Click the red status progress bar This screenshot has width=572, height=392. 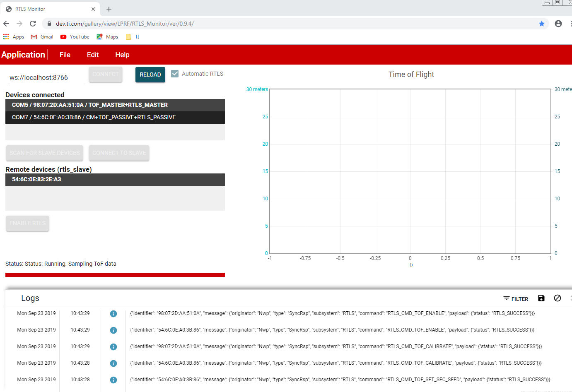click(x=115, y=274)
